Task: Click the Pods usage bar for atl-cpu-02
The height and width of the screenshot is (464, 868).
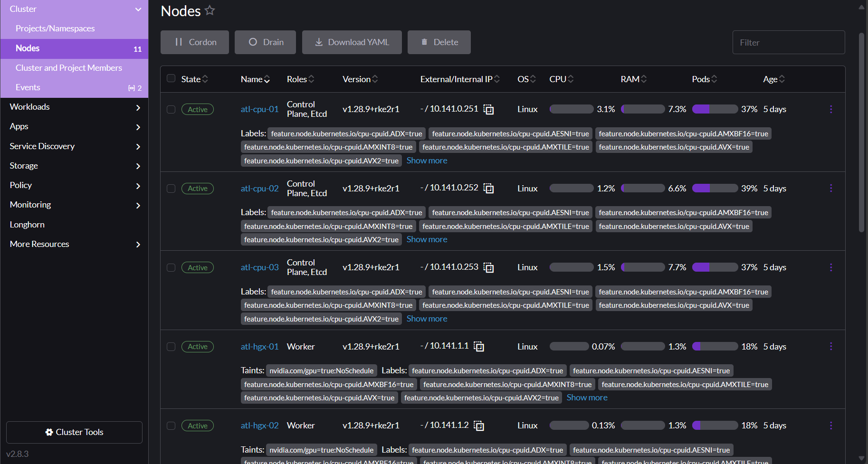Action: click(715, 188)
